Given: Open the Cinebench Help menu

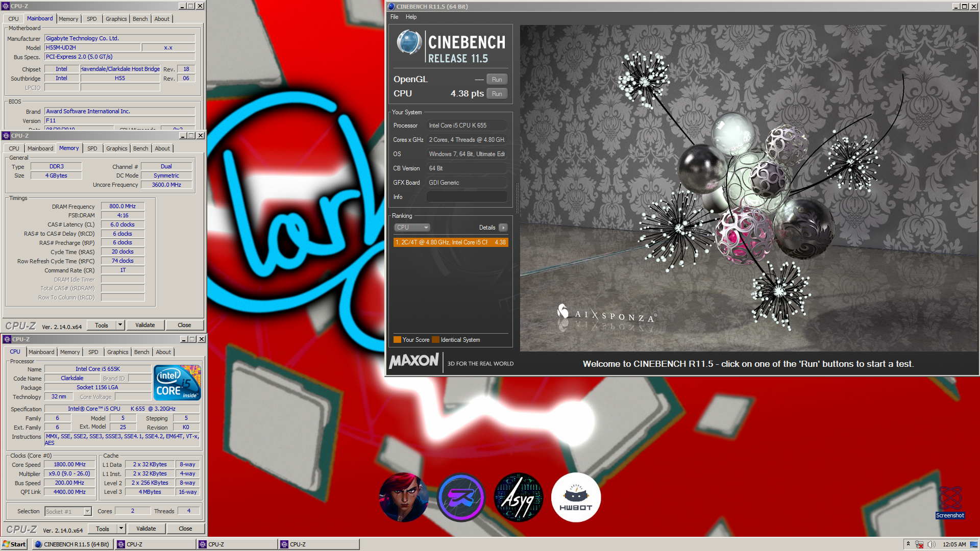Looking at the screenshot, I should point(411,17).
